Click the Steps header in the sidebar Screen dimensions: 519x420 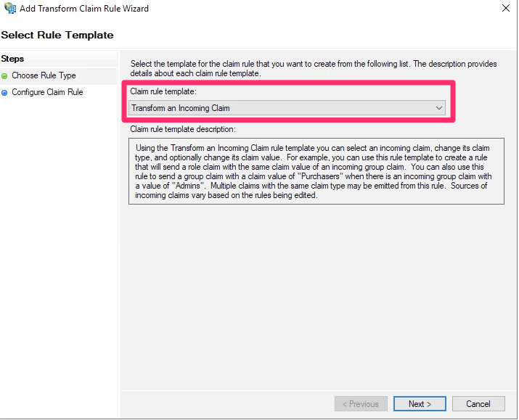pyautogui.click(x=13, y=59)
